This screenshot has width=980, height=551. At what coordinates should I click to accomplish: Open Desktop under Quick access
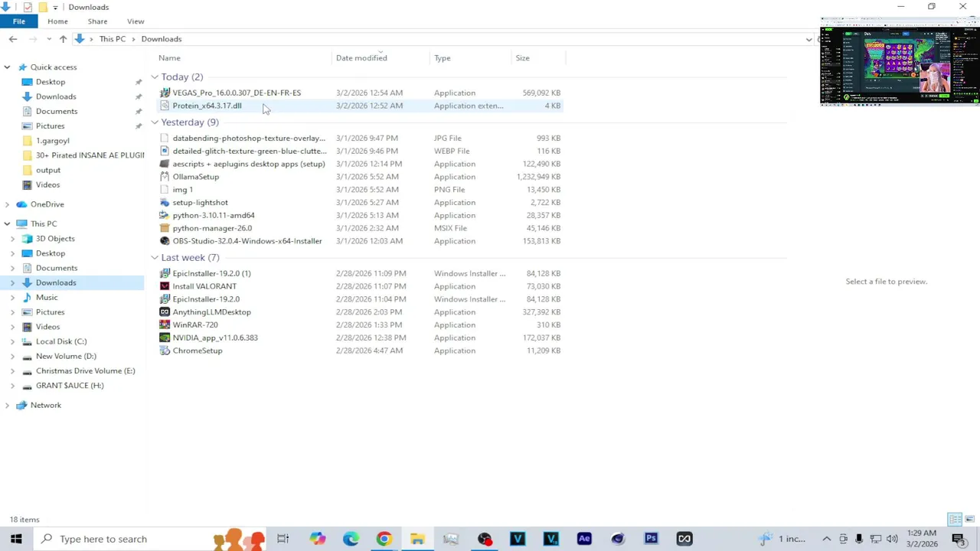[51, 82]
